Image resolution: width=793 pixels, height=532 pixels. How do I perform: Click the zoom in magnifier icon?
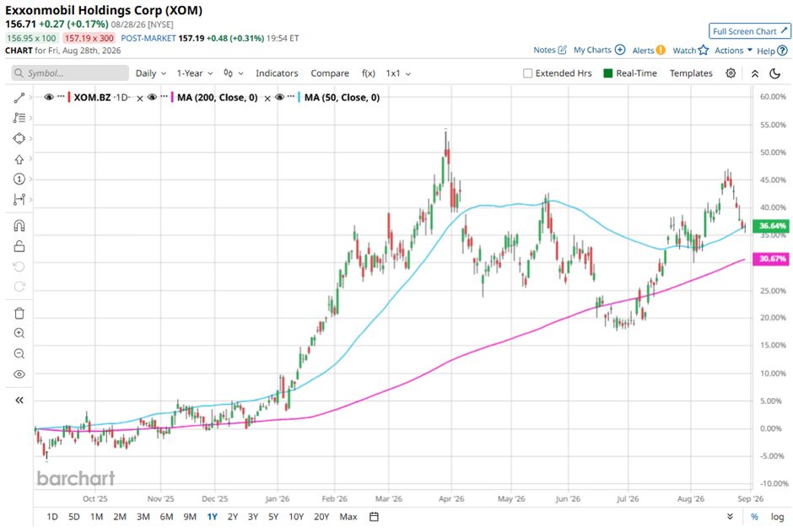pos(19,333)
